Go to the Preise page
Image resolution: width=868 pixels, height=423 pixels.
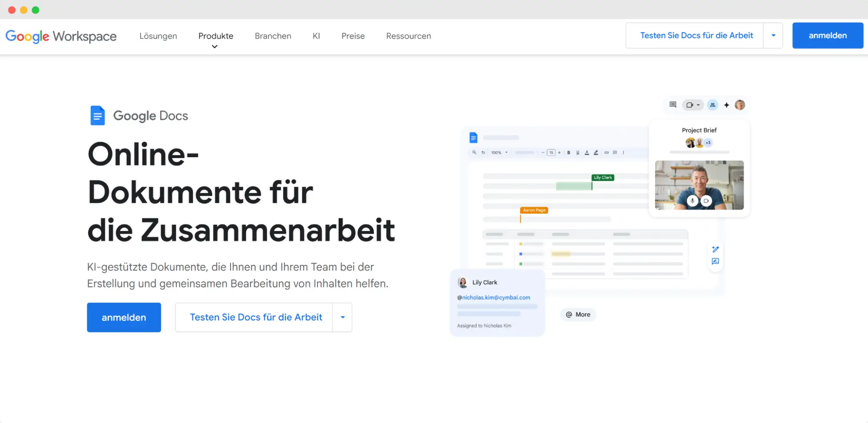pos(353,36)
